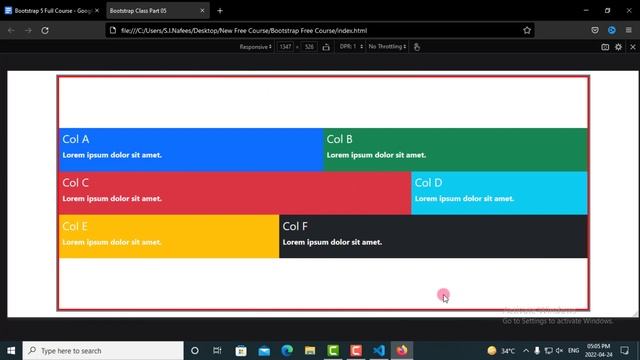Open responsive design mode settings gear
The width and height of the screenshot is (640, 360).
point(618,47)
